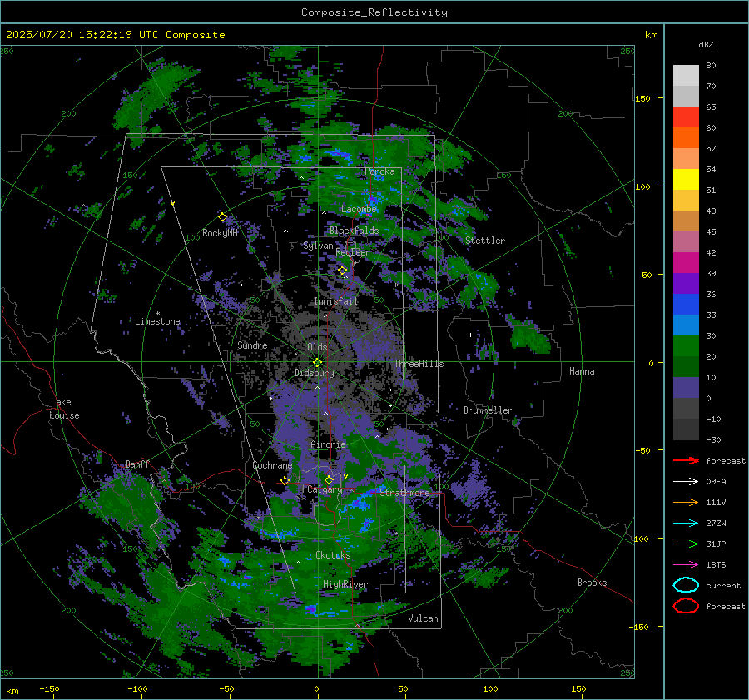The image size is (749, 700).
Task: Select the magenta 18TS arrow icon
Action: tap(686, 565)
